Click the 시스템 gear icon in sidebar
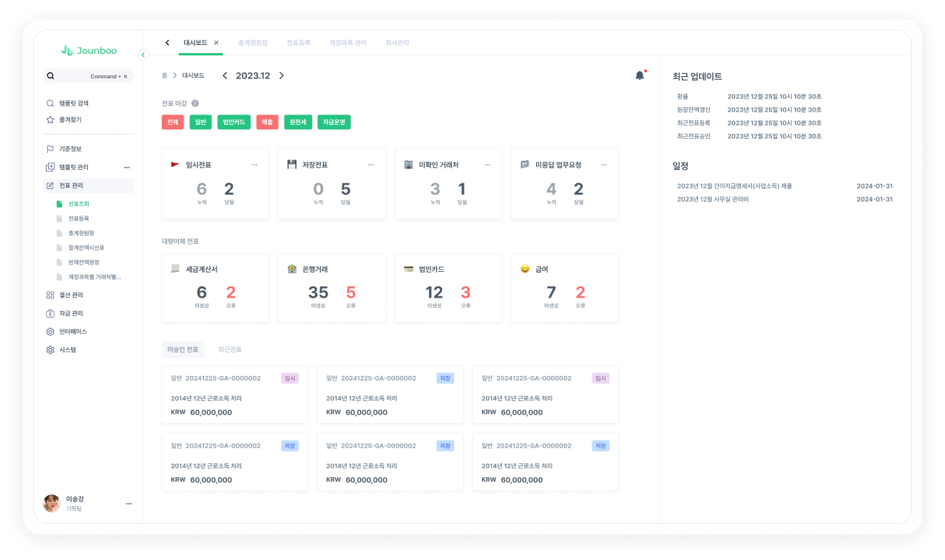 pos(50,349)
